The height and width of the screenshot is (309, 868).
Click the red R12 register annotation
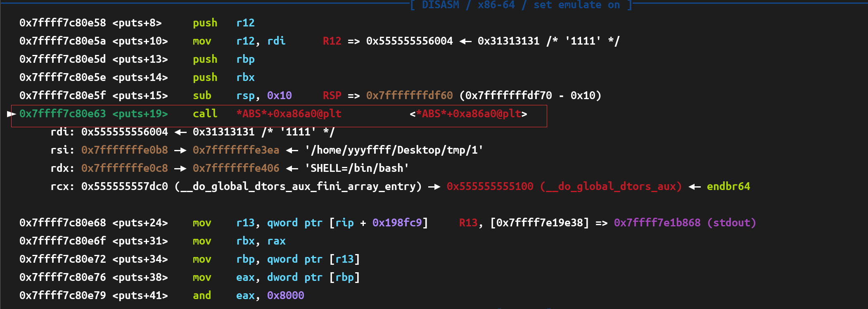tap(332, 41)
